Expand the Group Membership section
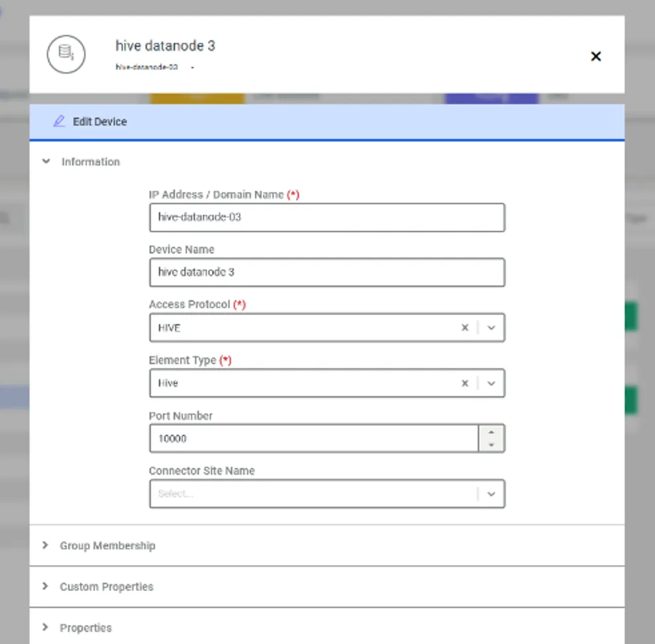The image size is (655, 644). pyautogui.click(x=327, y=545)
